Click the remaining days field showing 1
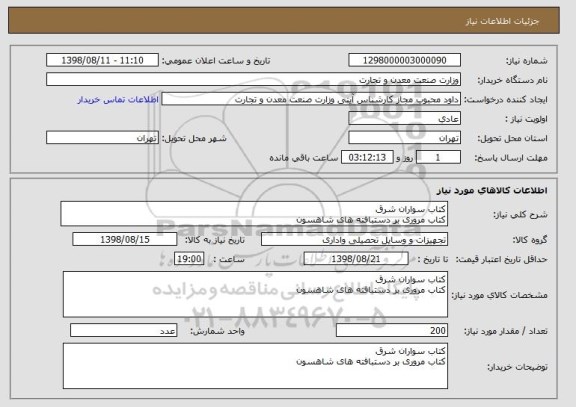 [x=438, y=158]
